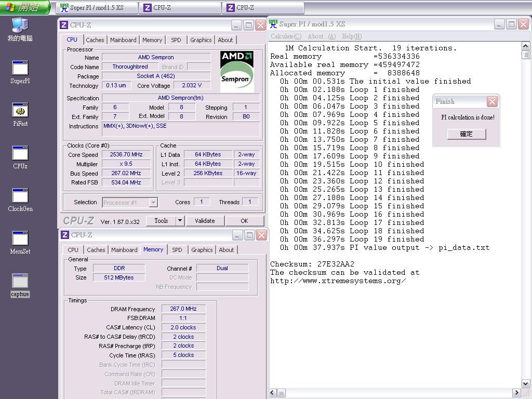532x399 pixels.
Task: Click the Rated FSB value 534.04 MHz
Action: [x=126, y=182]
